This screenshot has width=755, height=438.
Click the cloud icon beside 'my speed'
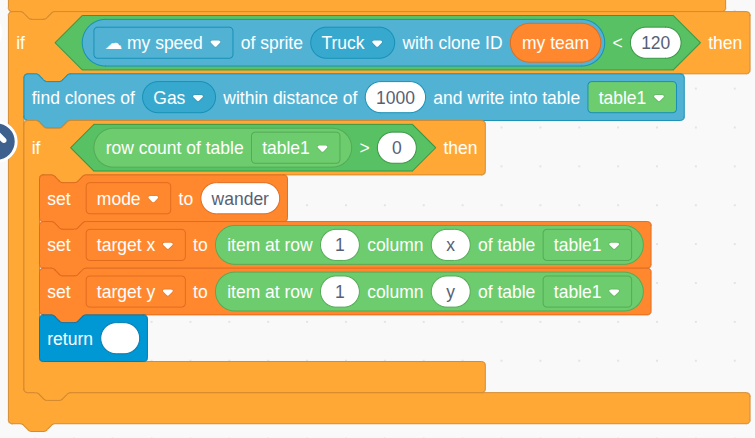click(114, 45)
